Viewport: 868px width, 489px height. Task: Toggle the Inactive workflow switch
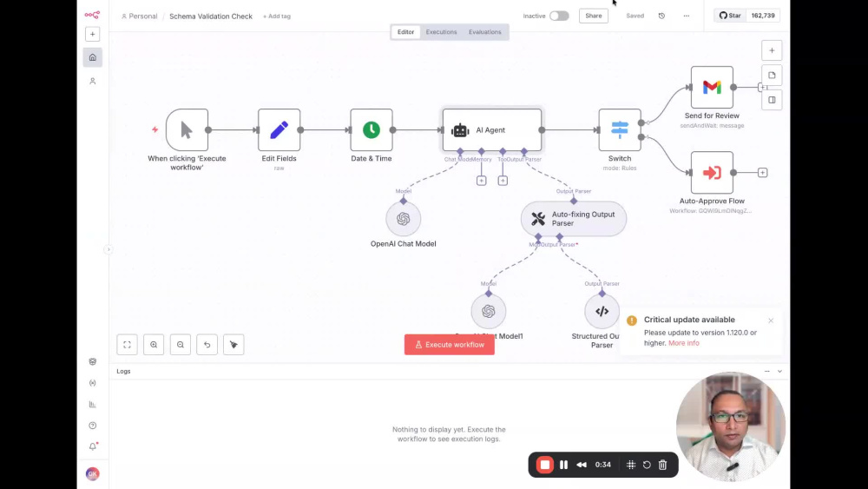tap(559, 16)
